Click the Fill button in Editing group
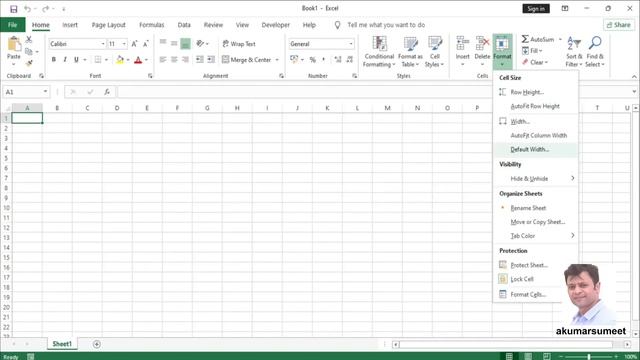Image resolution: width=640 pixels, height=360 pixels. 532,51
